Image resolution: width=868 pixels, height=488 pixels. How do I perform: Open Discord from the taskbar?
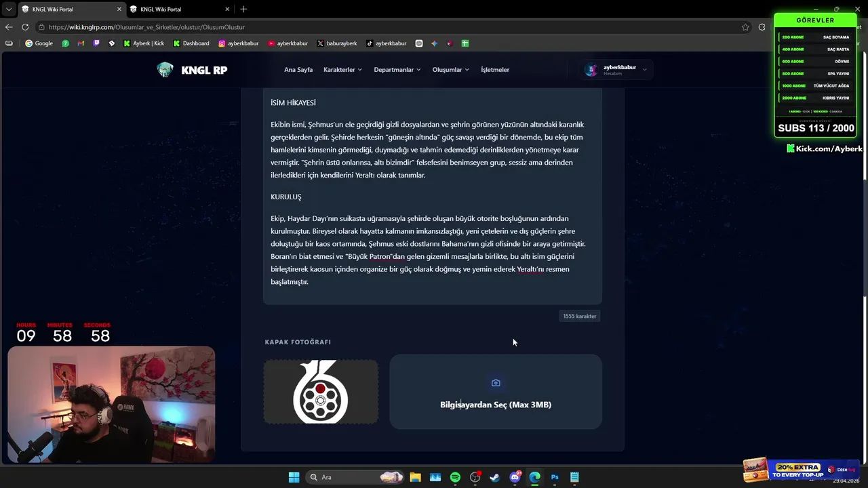tap(515, 477)
